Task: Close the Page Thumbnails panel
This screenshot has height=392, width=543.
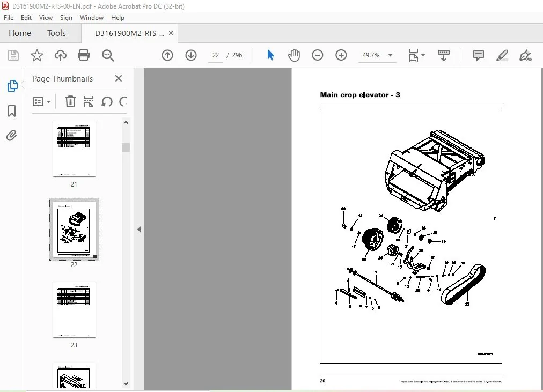Action: click(119, 78)
